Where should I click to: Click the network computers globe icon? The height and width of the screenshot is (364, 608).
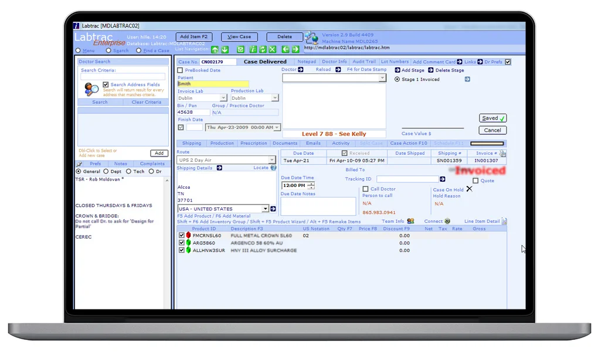(x=311, y=38)
